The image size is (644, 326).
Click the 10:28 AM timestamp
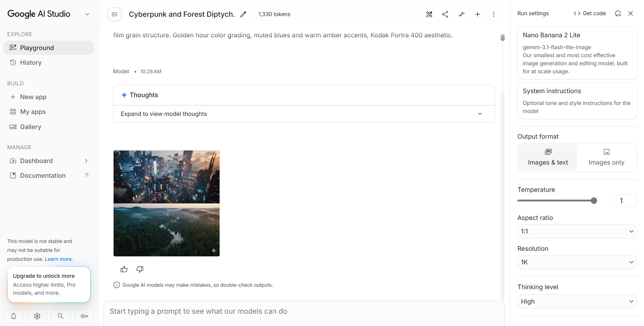coord(151,71)
